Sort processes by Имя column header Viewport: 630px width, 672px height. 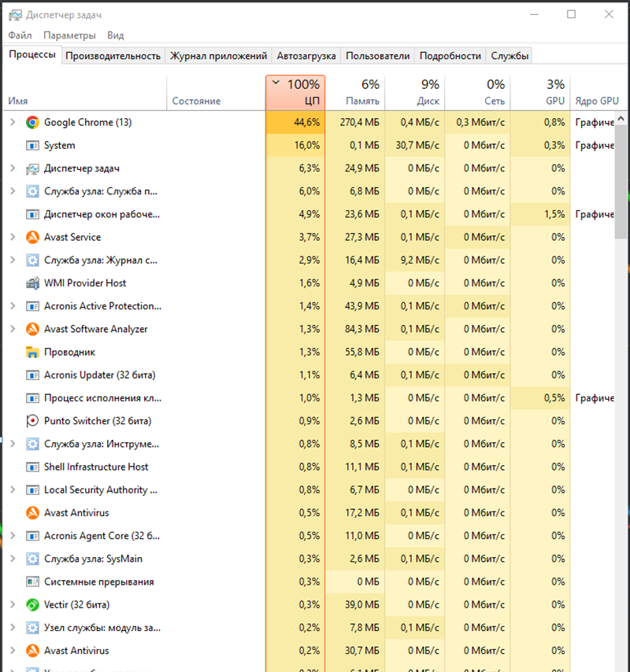[18, 101]
